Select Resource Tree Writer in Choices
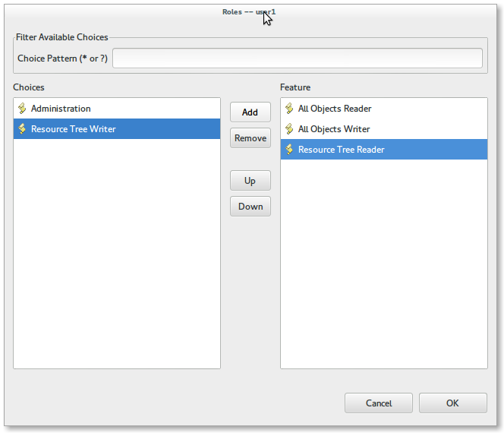Screen dimensions: 504x433 (73, 129)
